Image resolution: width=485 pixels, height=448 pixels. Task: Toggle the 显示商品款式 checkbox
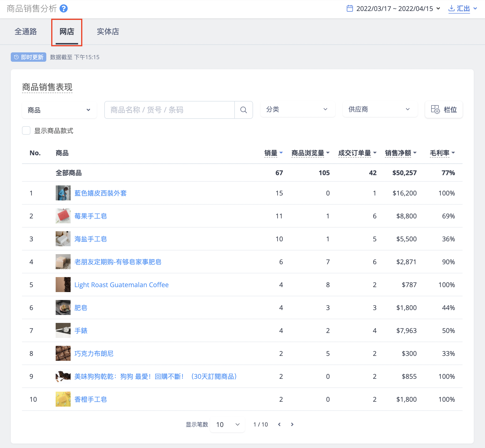(x=26, y=131)
